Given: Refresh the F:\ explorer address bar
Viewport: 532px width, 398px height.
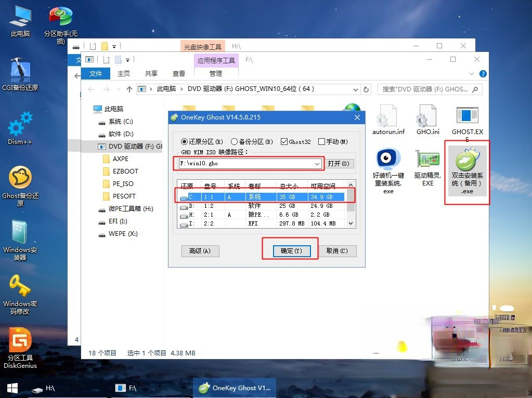Looking at the screenshot, I should 366,89.
